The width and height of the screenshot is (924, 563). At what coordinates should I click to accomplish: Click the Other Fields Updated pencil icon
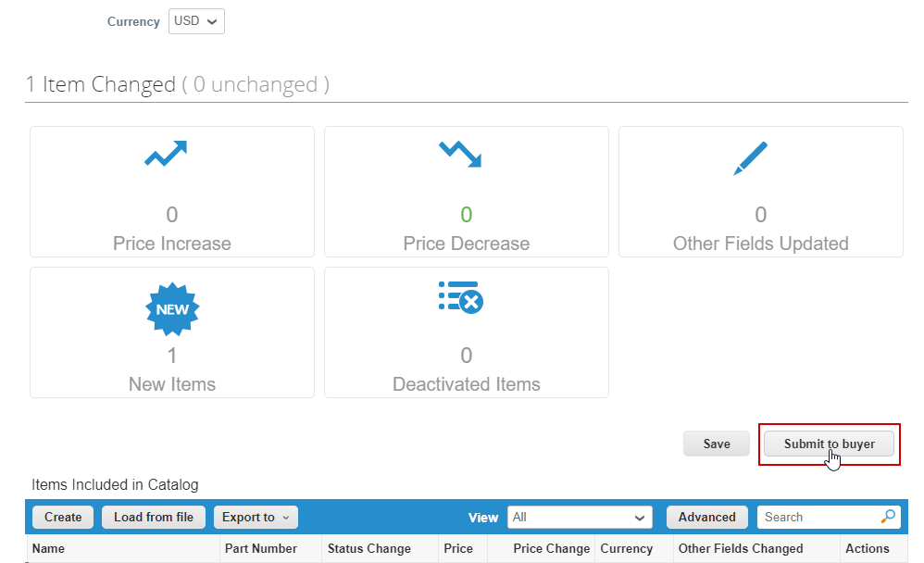pyautogui.click(x=750, y=158)
